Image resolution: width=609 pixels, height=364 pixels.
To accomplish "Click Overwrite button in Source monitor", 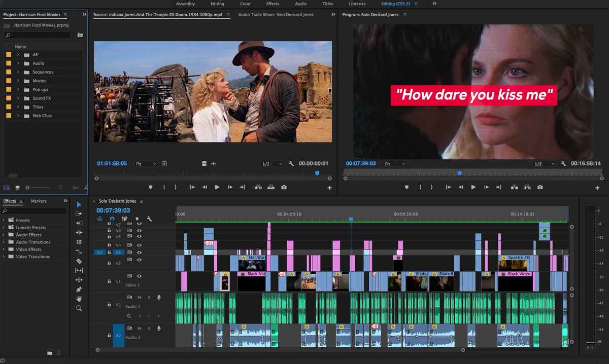I will coord(271,187).
